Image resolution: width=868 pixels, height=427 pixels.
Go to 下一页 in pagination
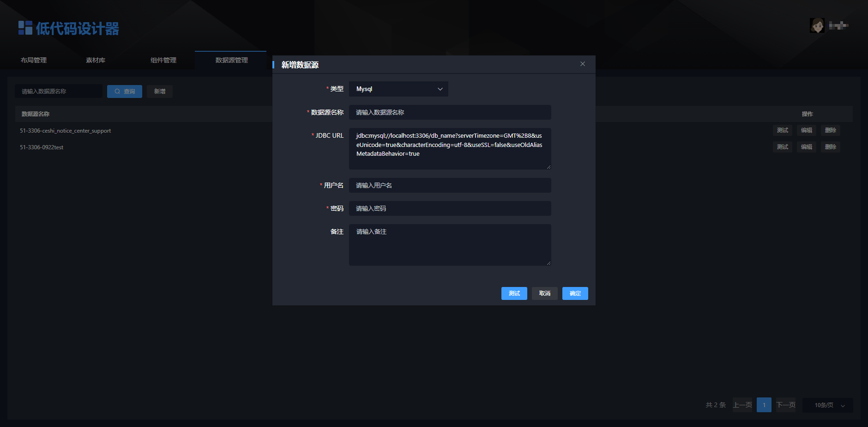(786, 405)
